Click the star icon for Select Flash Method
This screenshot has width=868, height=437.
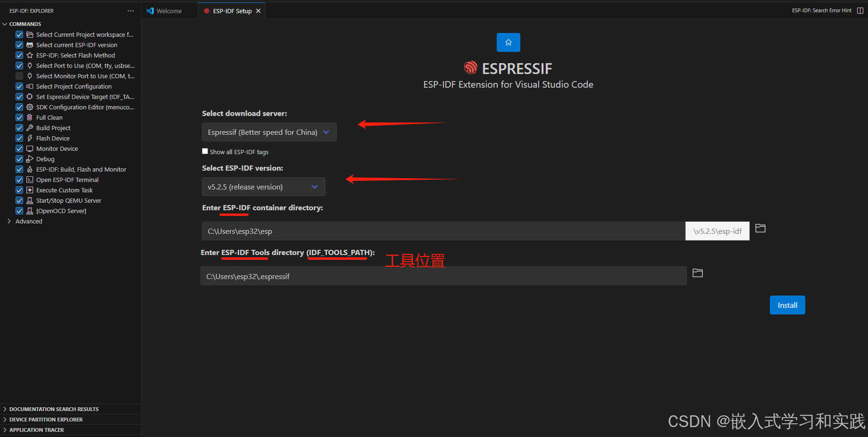coord(30,55)
